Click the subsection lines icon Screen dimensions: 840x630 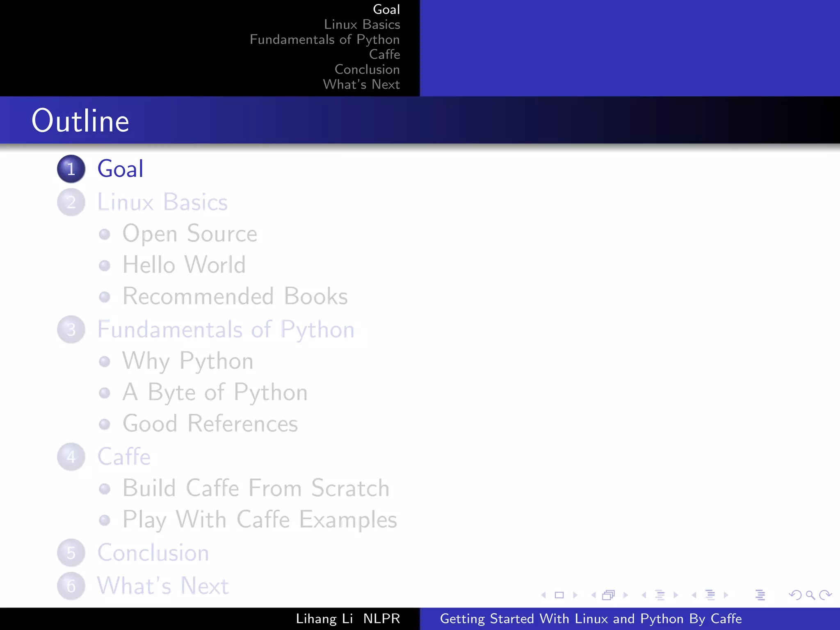pyautogui.click(x=660, y=595)
